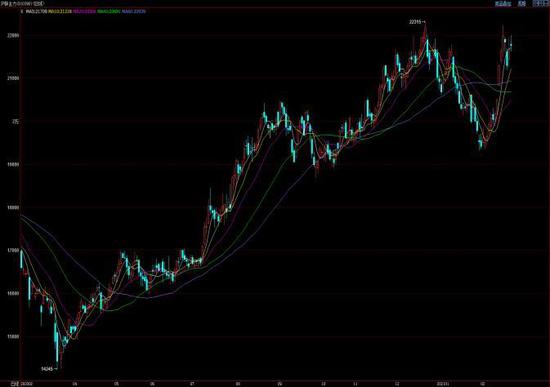Click the year label beside bottom-left period label

click(26, 383)
